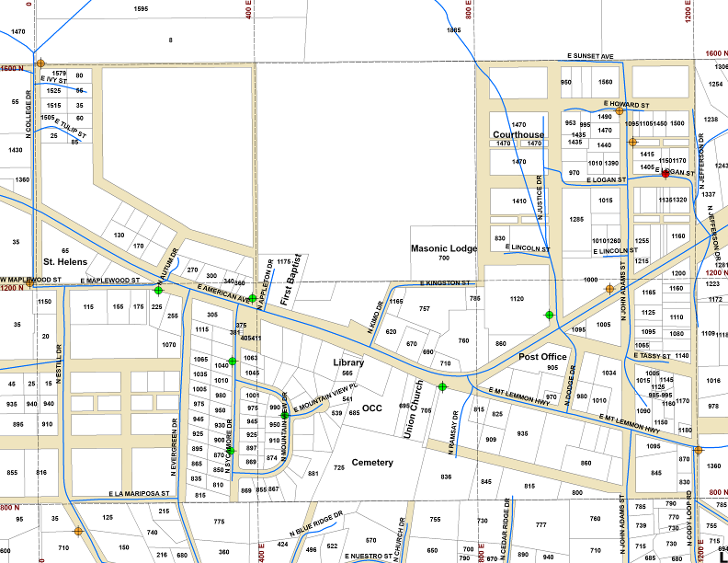This screenshot has height=563, width=728.
Task: Select the Courthouse label
Action: coord(518,134)
